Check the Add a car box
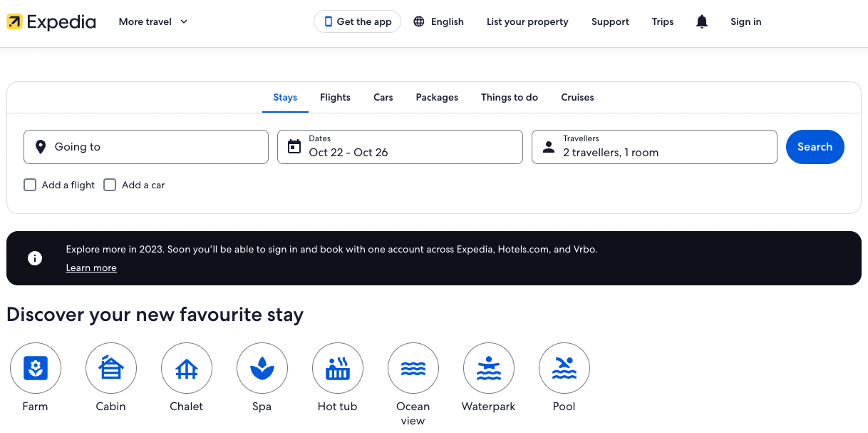The image size is (868, 433). click(110, 185)
